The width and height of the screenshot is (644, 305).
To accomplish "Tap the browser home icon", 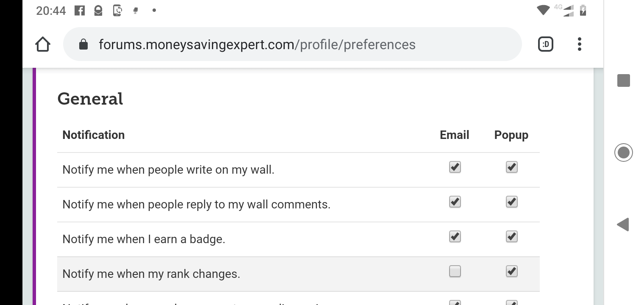I will 43,44.
